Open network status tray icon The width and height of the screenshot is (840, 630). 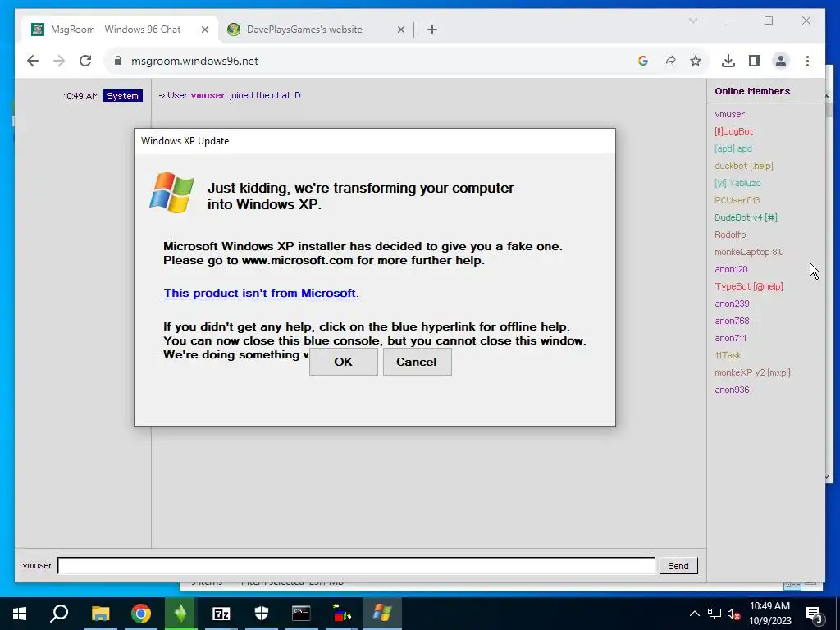pyautogui.click(x=714, y=614)
